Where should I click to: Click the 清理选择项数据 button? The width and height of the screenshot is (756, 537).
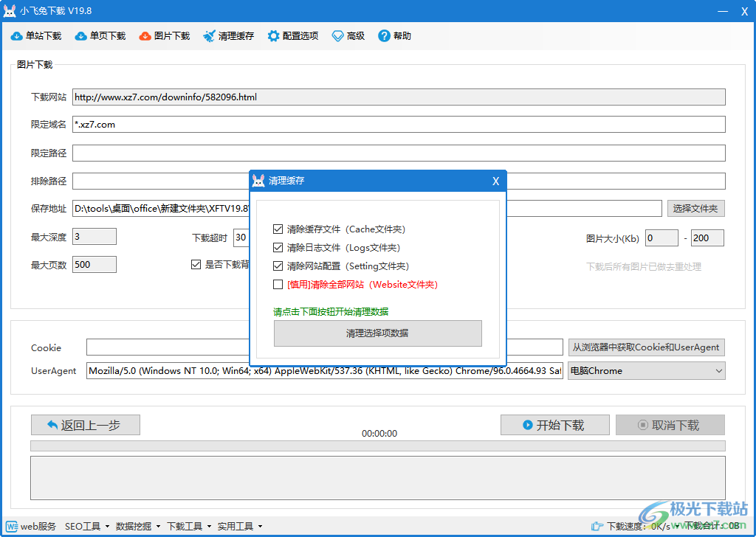pyautogui.click(x=377, y=333)
